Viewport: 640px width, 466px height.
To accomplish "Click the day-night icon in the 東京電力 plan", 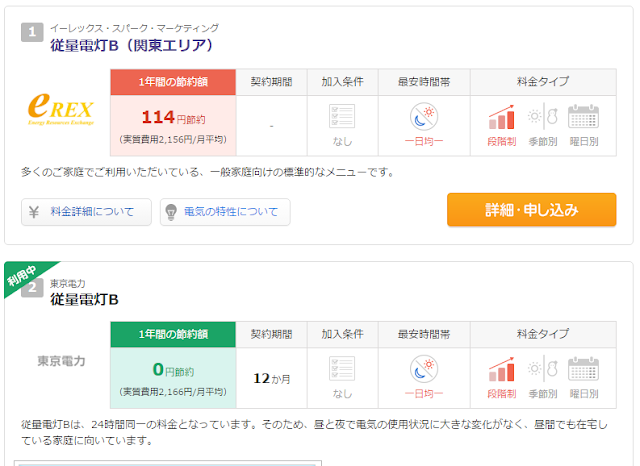I will point(424,369).
